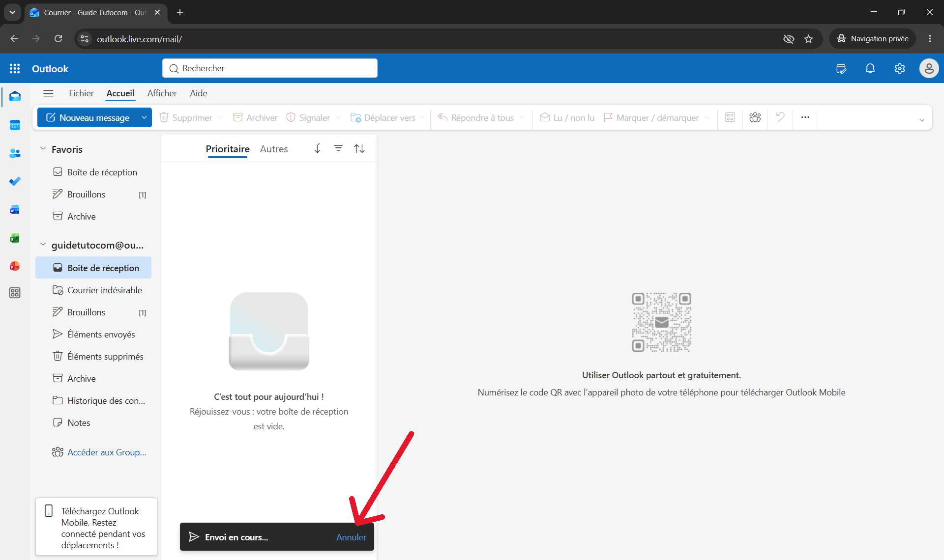
Task: Click Annuler to cancel sending
Action: click(x=351, y=537)
